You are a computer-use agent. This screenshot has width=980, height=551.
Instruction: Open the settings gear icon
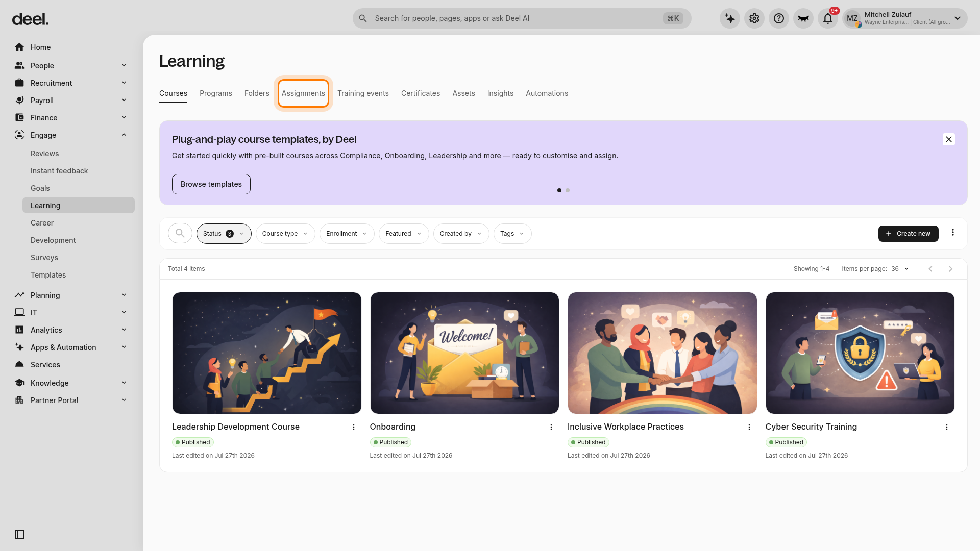click(x=754, y=18)
